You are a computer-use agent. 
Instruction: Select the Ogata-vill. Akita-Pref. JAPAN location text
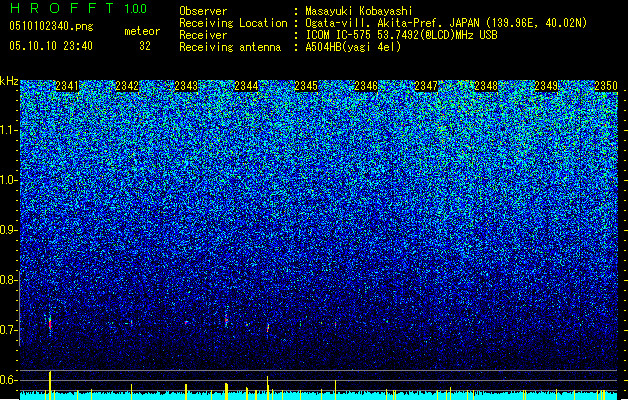(446, 23)
